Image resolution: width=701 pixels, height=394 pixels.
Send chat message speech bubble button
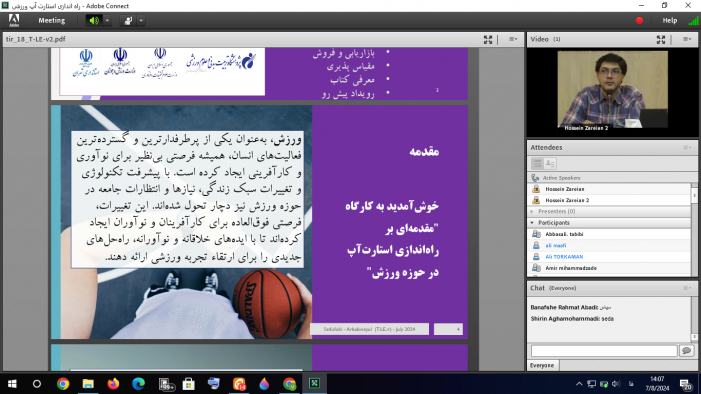click(687, 351)
